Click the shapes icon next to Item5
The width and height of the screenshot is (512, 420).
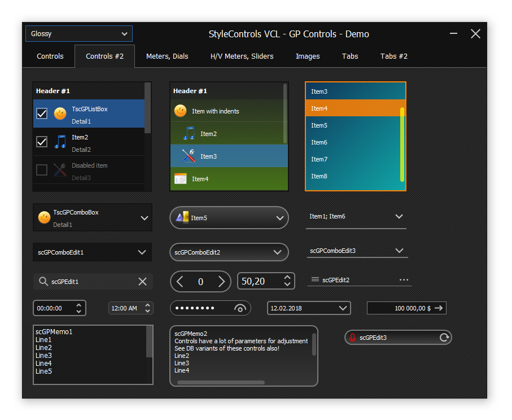182,217
